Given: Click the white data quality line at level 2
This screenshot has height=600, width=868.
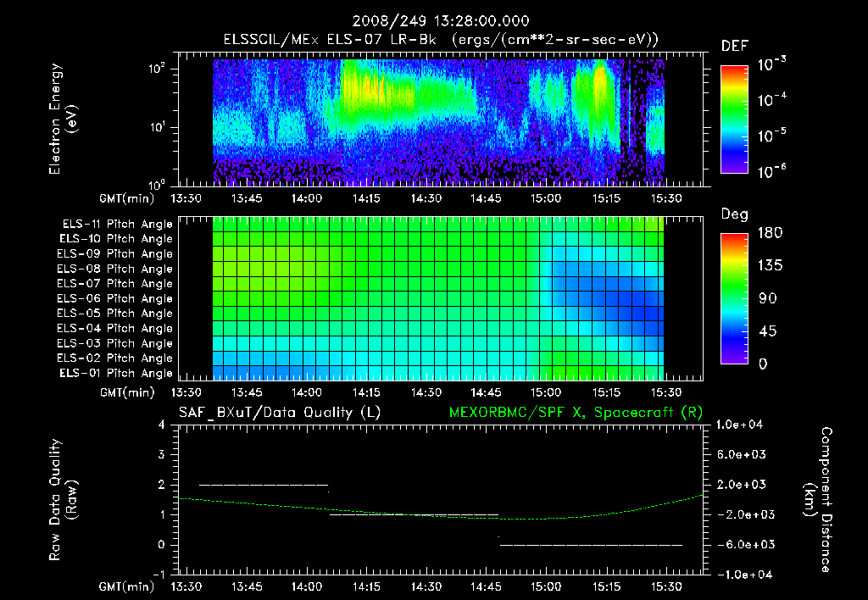Looking at the screenshot, I should [x=264, y=485].
